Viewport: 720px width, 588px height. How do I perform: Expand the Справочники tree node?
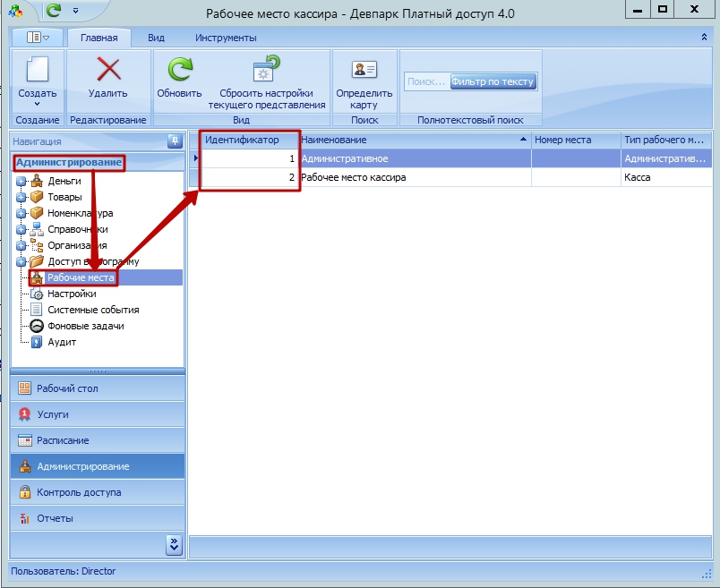[x=21, y=230]
